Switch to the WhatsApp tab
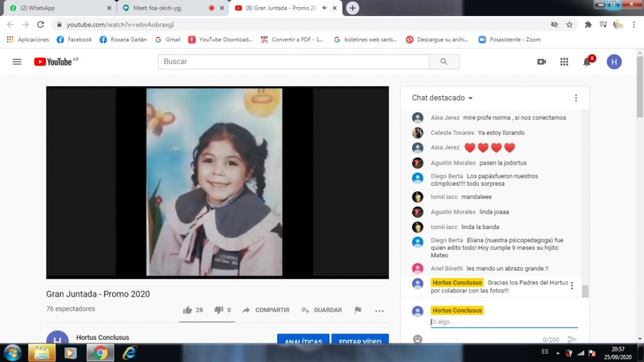 pos(58,8)
